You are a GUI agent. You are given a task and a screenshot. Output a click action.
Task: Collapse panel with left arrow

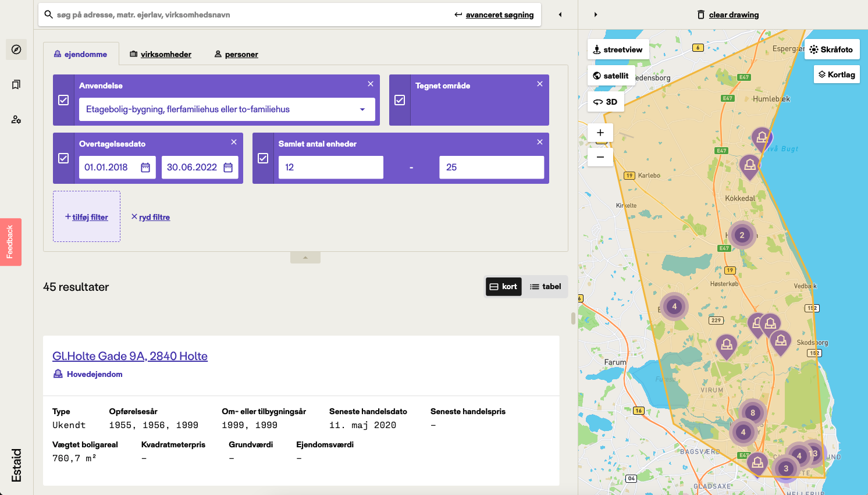click(x=560, y=15)
